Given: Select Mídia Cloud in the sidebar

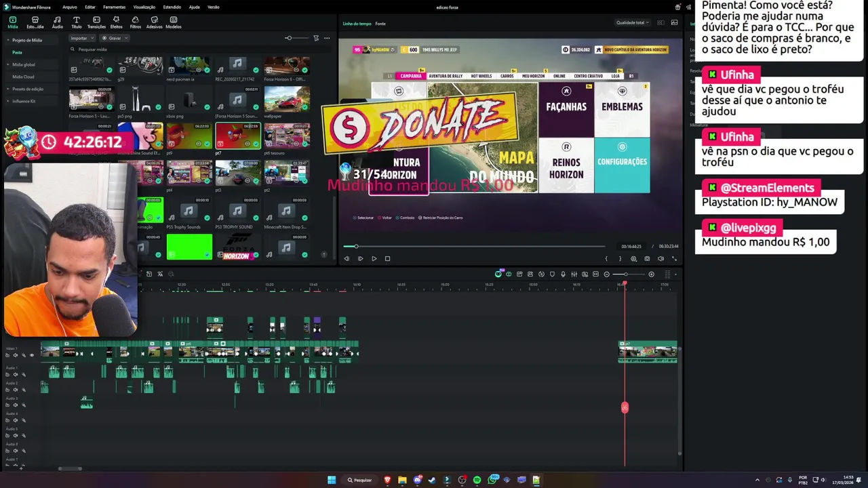Looking at the screenshot, I should [23, 77].
